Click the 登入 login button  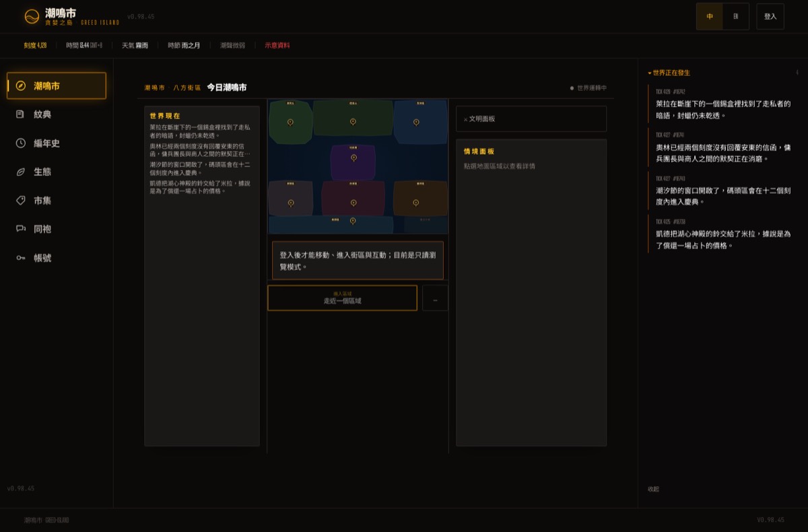tap(770, 16)
